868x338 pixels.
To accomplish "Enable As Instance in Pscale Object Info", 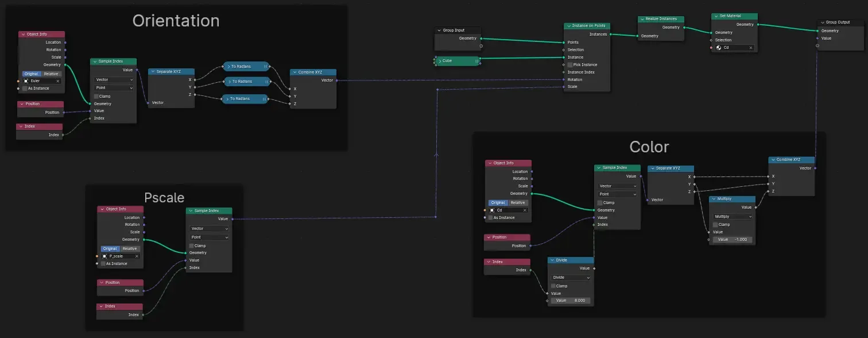I will pos(103,263).
